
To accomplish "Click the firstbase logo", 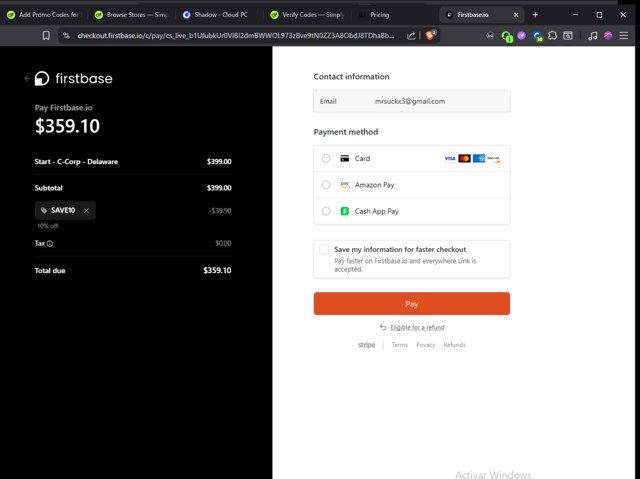I will pos(73,78).
